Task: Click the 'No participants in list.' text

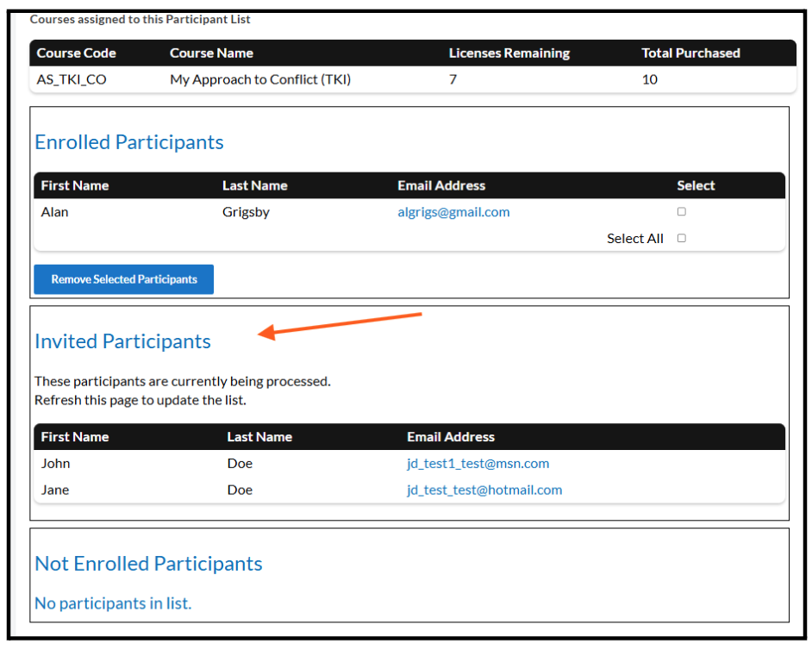Action: 113,603
